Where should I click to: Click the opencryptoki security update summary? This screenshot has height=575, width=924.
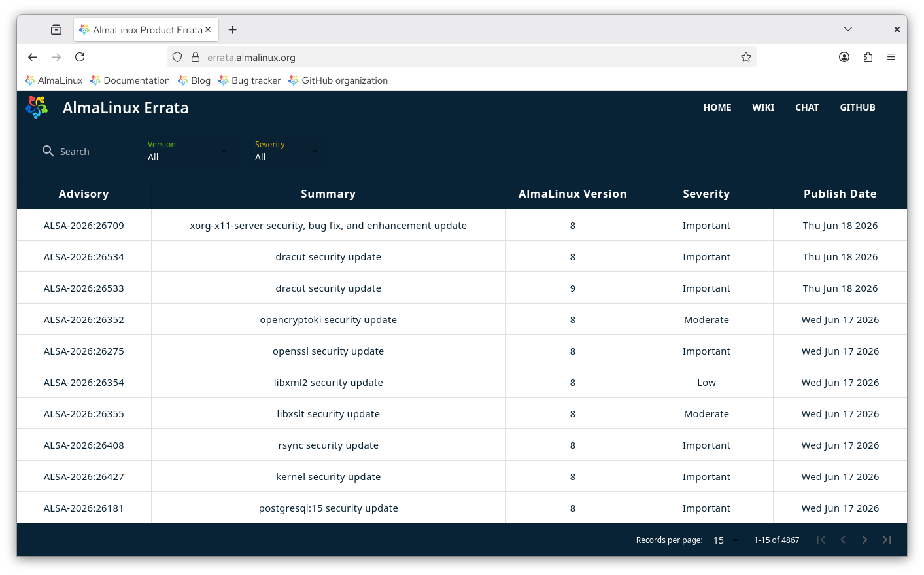(328, 320)
